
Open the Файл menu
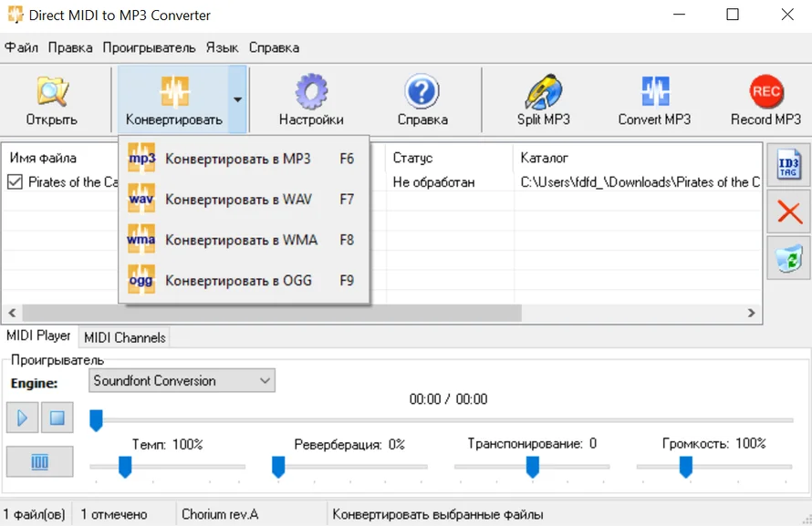click(x=21, y=47)
